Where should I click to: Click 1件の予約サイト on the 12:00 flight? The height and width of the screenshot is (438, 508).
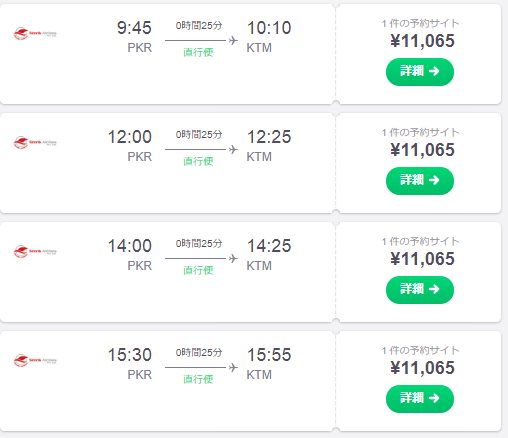pos(420,132)
